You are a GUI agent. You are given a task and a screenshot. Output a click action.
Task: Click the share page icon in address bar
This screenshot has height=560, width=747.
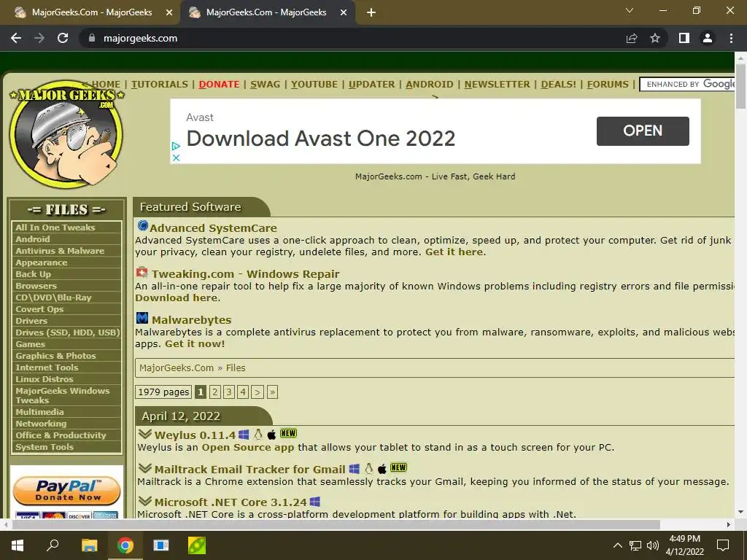pos(632,38)
